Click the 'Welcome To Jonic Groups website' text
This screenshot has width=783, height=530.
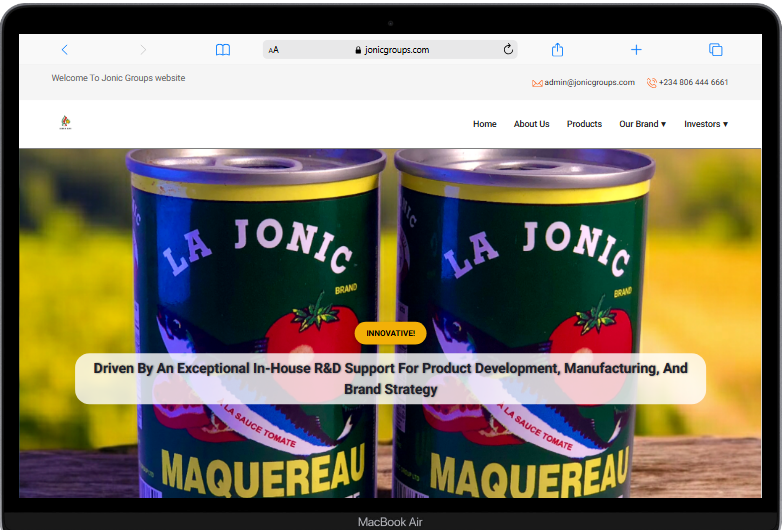[x=118, y=78]
